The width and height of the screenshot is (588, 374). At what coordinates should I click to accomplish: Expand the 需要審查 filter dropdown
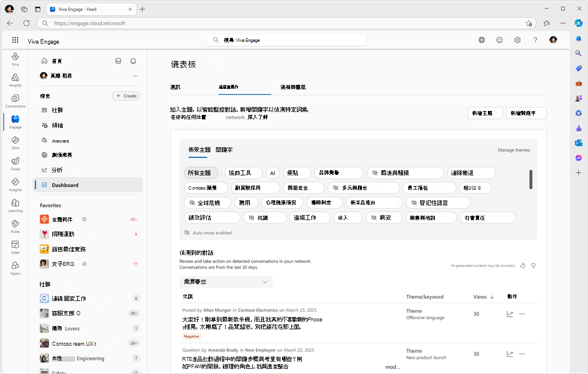[226, 282]
